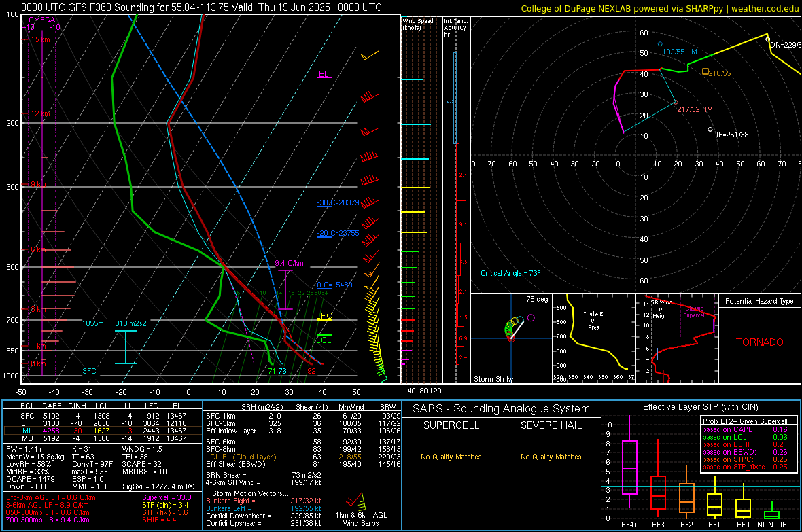The height and width of the screenshot is (532, 802).
Task: Click the Bunkers Right = 217/32 kt entry
Action: 263,501
